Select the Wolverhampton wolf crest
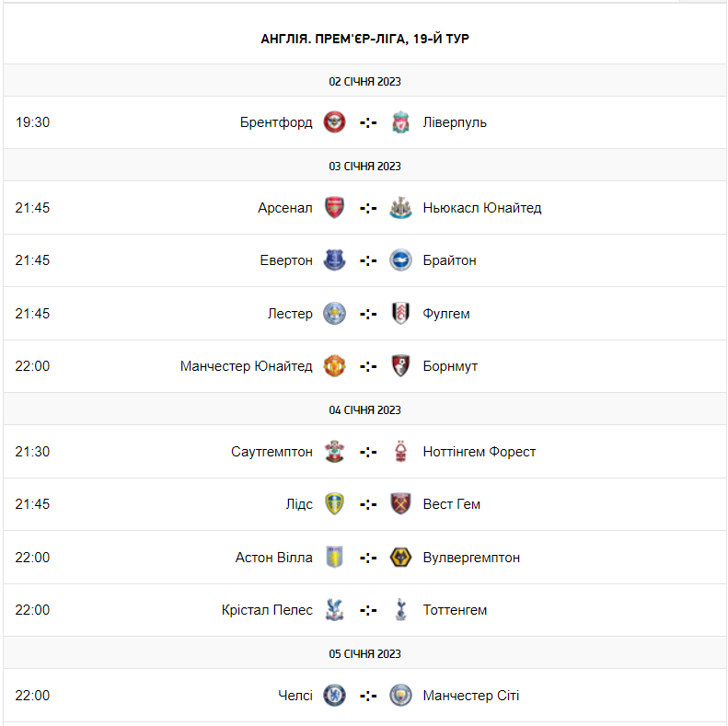Screen dimensions: 728x726 (x=400, y=558)
